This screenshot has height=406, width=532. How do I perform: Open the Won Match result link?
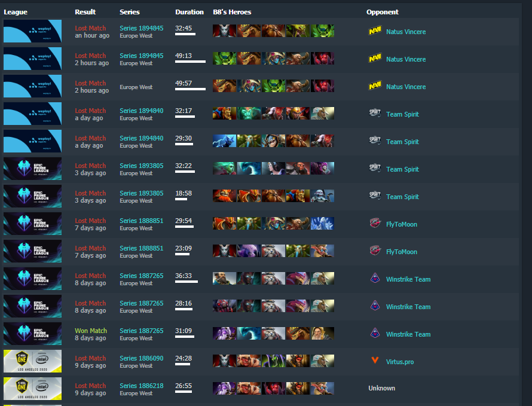click(91, 331)
